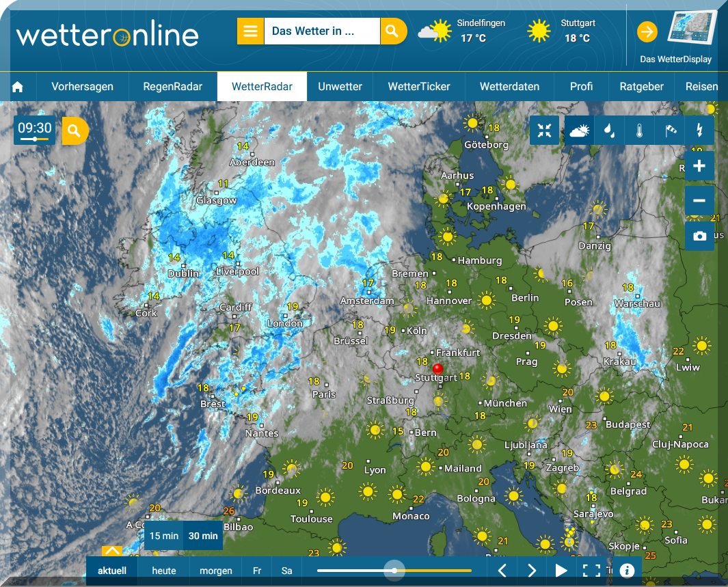The image size is (728, 587).
Task: Choose the 15 min interval option
Action: coord(164,536)
